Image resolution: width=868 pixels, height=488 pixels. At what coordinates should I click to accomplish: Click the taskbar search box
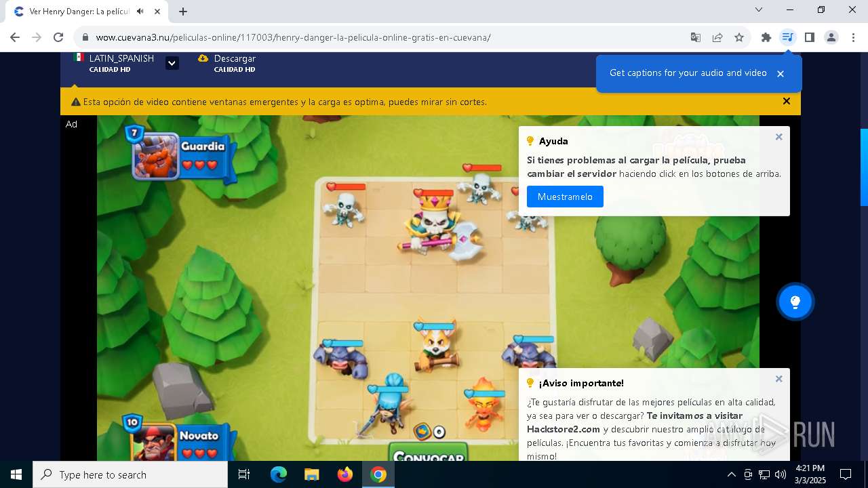click(130, 474)
